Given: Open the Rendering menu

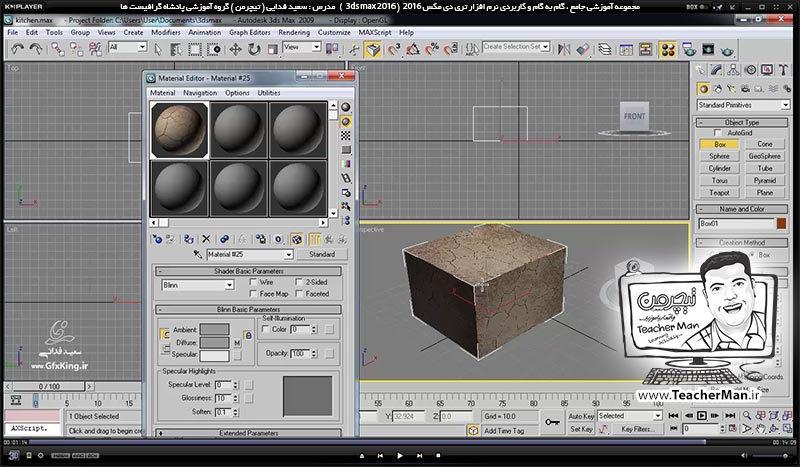Looking at the screenshot, I should (294, 32).
